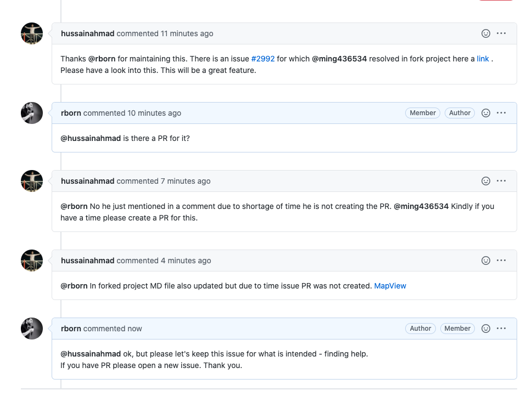This screenshot has height=396, width=532.
Task: Open options menu on rborn's commented now post
Action: click(x=501, y=329)
